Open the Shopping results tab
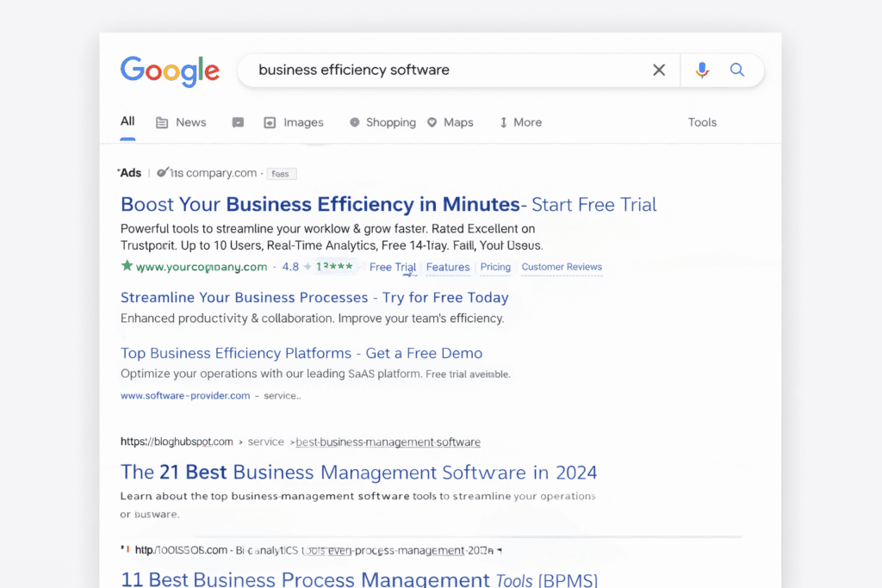The height and width of the screenshot is (588, 882). 382,122
